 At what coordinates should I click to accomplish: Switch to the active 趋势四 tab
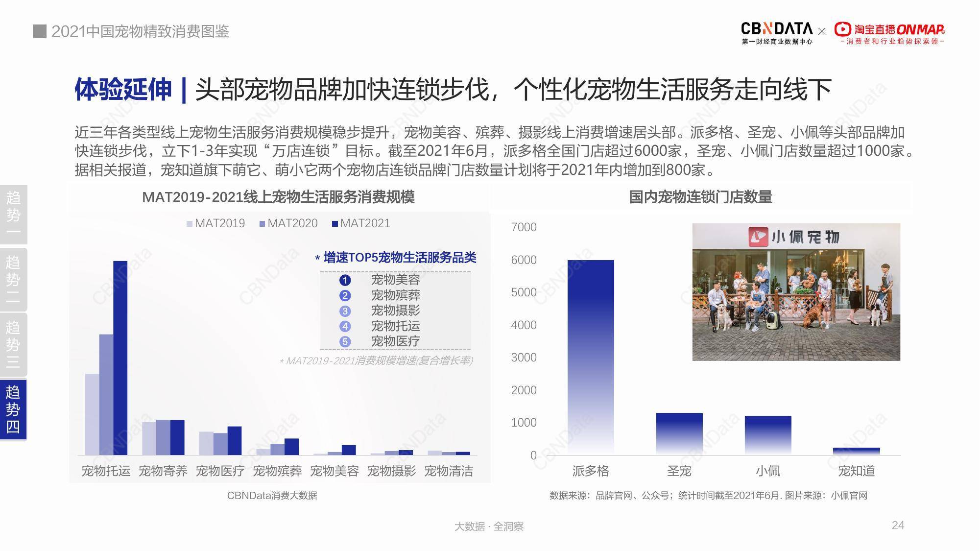13,409
